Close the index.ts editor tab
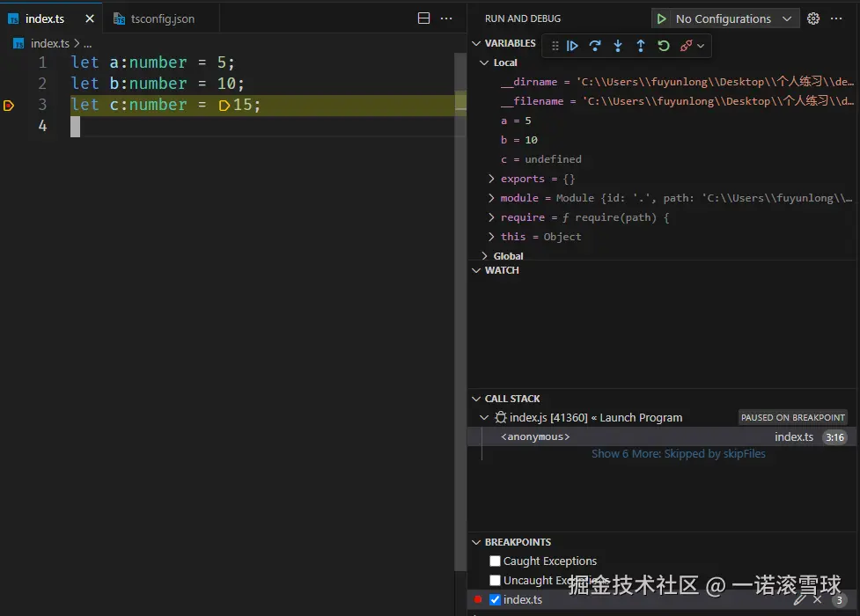Screen dimensions: 860x616 (89, 18)
